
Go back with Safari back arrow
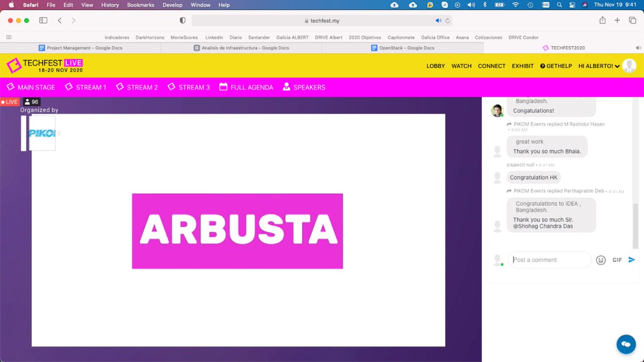point(60,20)
